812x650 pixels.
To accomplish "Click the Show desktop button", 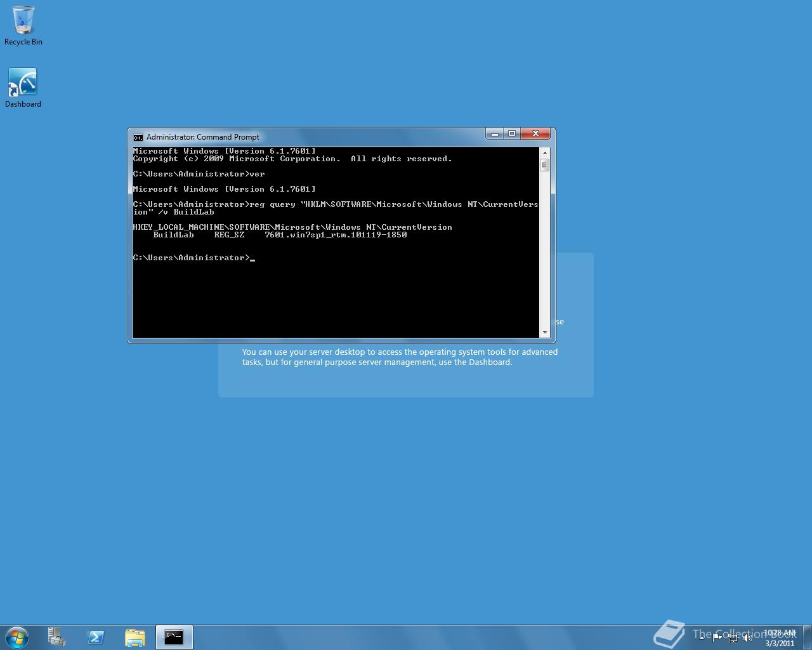I will point(807,637).
